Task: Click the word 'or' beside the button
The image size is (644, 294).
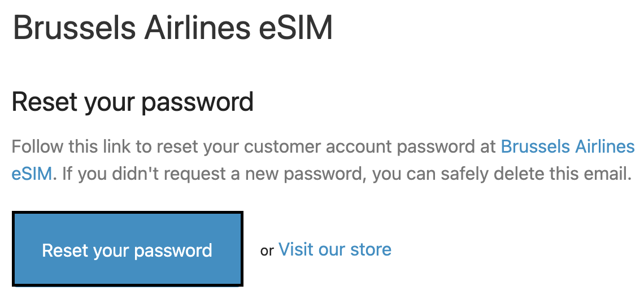Action: click(x=267, y=250)
